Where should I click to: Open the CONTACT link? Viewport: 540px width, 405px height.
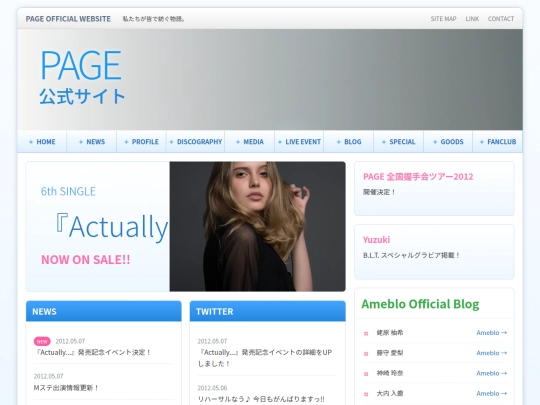pyautogui.click(x=501, y=19)
